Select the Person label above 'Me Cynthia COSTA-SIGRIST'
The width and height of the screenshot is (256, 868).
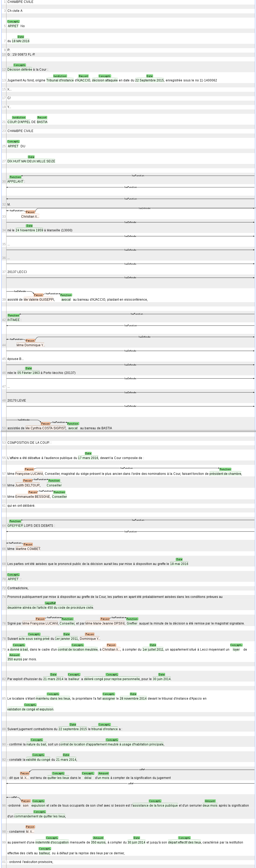point(46,424)
